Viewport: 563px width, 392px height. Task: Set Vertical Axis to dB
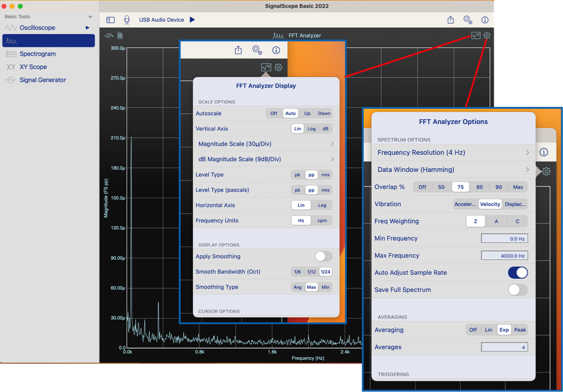(x=325, y=129)
